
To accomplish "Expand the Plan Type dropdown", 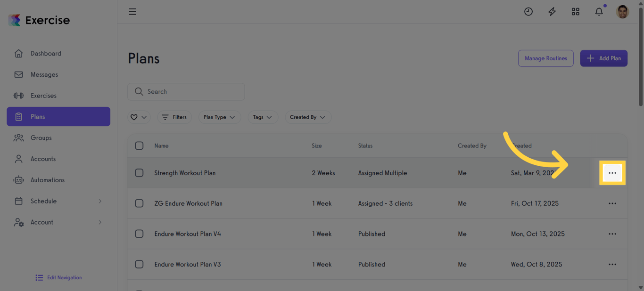I will click(x=219, y=117).
